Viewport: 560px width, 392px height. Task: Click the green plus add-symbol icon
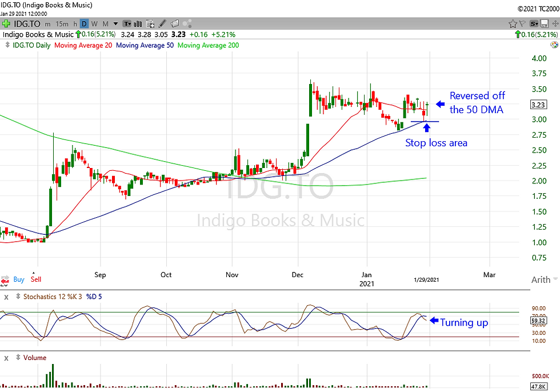6,24
